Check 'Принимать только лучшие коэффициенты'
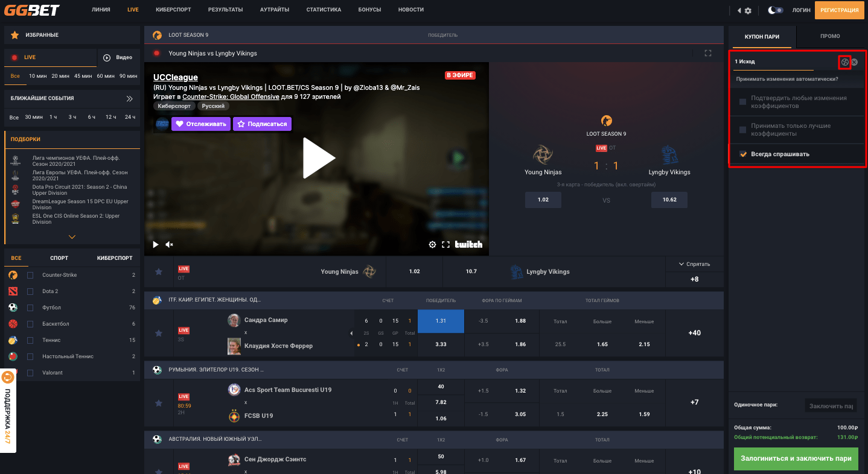The width and height of the screenshot is (868, 474). pyautogui.click(x=742, y=129)
